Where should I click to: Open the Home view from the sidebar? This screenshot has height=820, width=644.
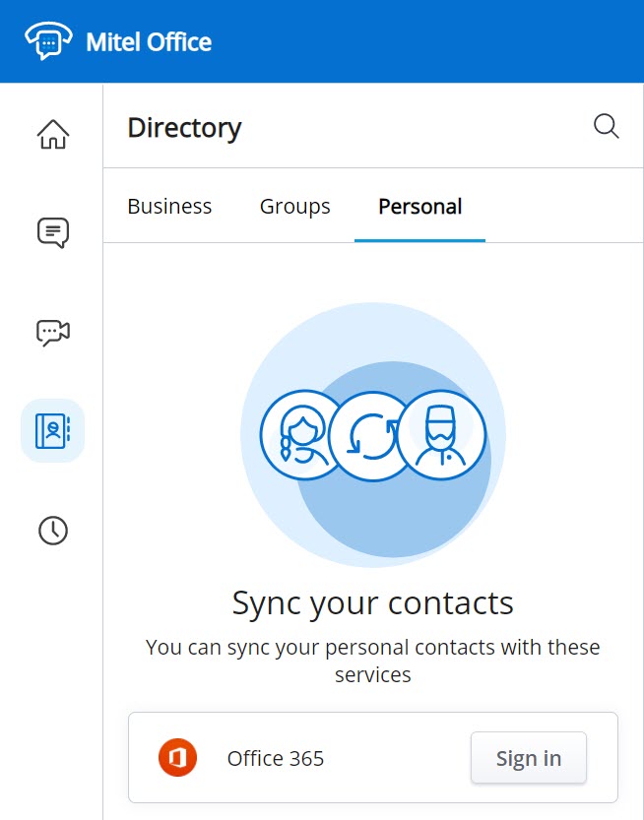(53, 134)
